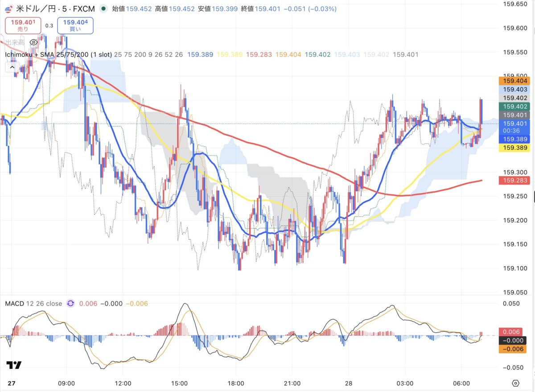Open chart settings gear icon
Image resolution: width=535 pixels, height=392 pixels.
[516, 383]
